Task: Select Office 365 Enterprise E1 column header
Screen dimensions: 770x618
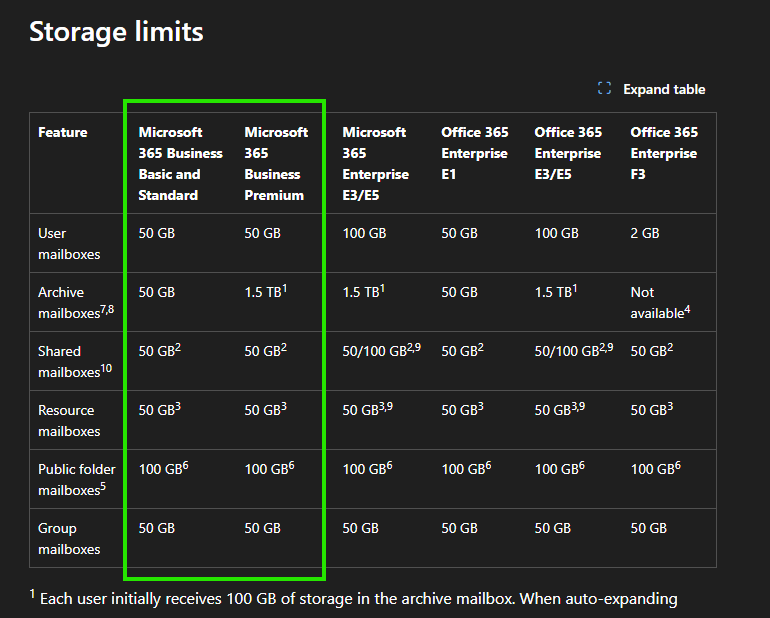Action: [x=475, y=153]
